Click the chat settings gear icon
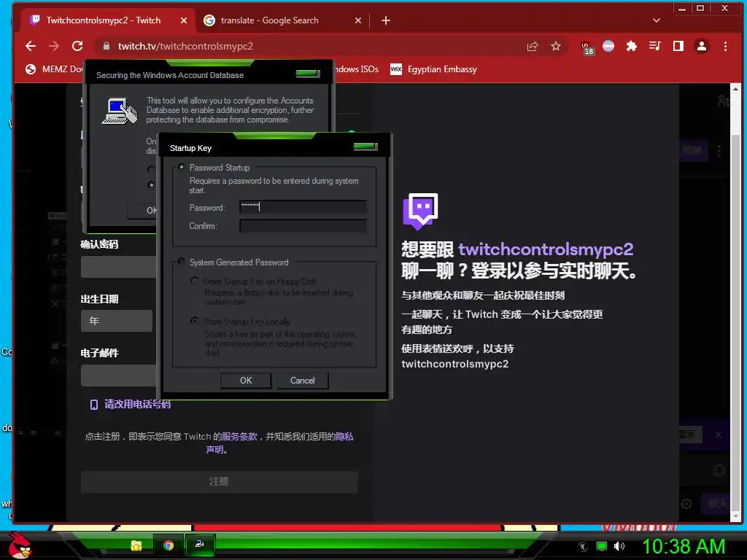Viewport: 747px width, 560px height. click(686, 503)
